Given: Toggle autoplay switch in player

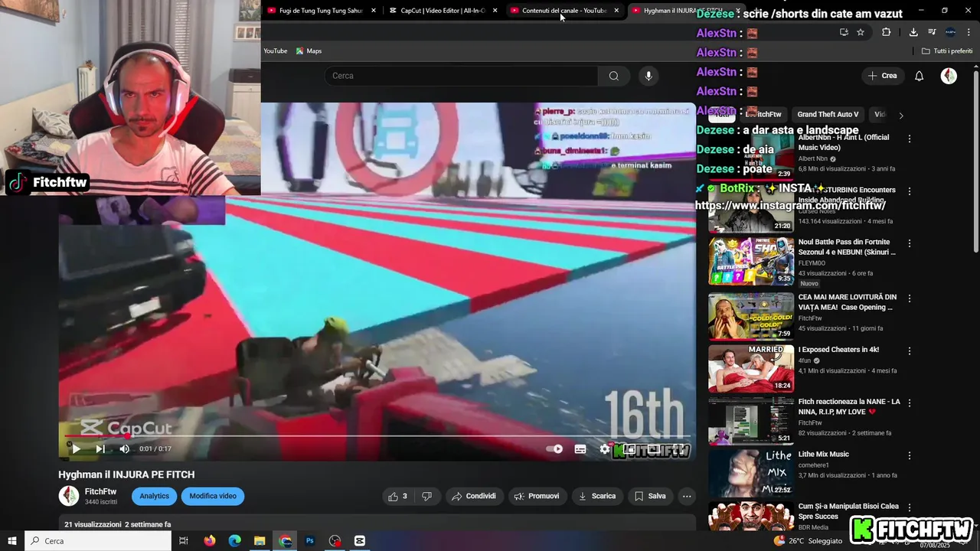Looking at the screenshot, I should coord(554,449).
